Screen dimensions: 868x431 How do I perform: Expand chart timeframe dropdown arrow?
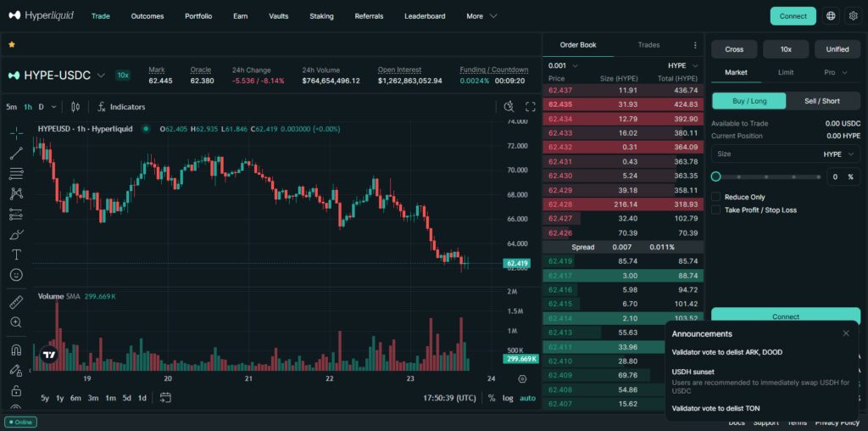[53, 107]
